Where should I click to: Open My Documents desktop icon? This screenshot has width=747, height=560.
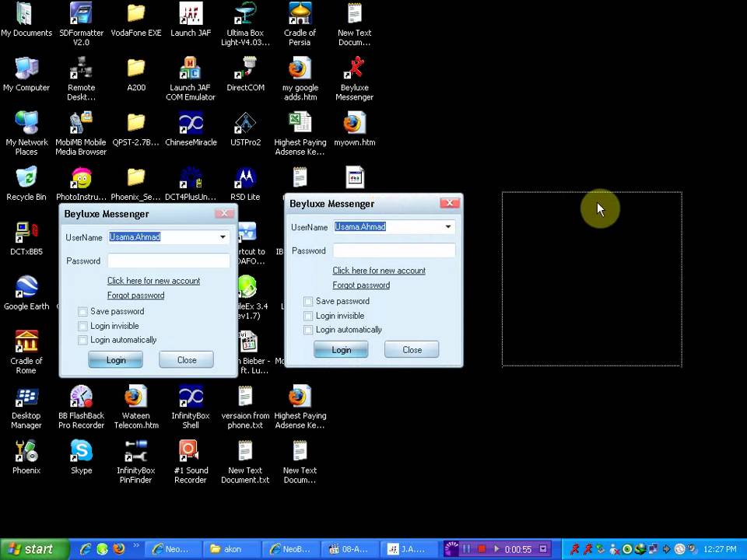[x=26, y=19]
